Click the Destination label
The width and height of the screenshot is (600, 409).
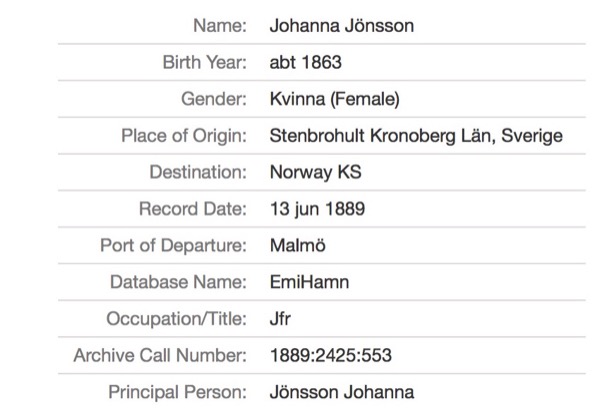(x=198, y=172)
